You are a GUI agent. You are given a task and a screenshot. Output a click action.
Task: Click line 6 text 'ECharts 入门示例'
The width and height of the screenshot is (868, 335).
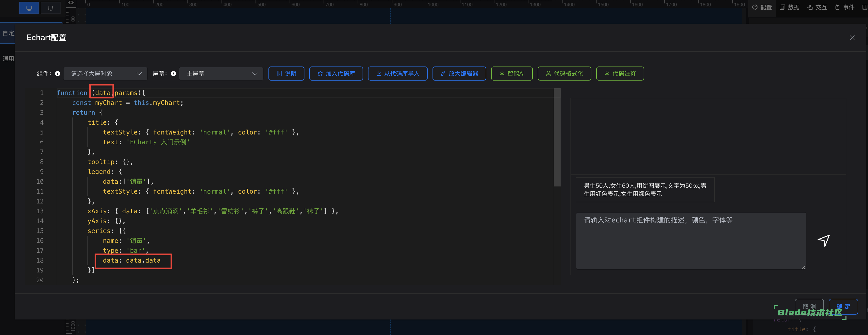[146, 142]
